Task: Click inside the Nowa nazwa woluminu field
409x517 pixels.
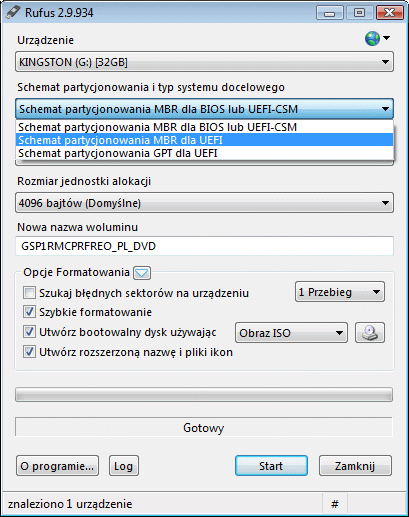Action: 204,246
